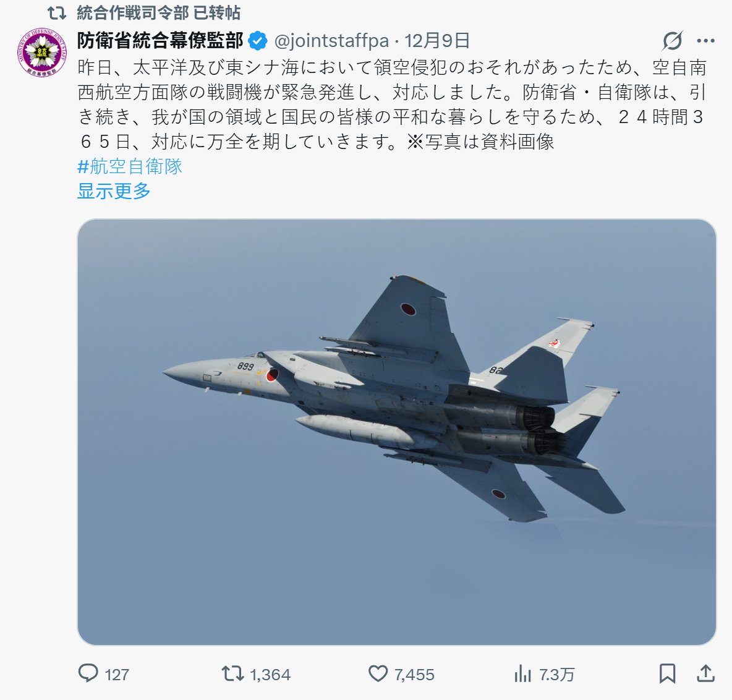The width and height of the screenshot is (732, 700).
Task: Open the share upload icon
Action: point(706,673)
